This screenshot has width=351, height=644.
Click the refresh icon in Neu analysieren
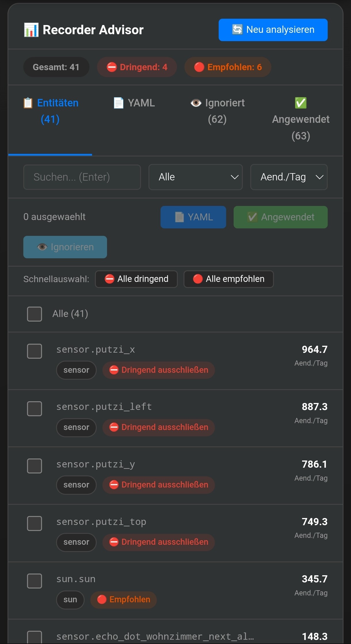(237, 29)
